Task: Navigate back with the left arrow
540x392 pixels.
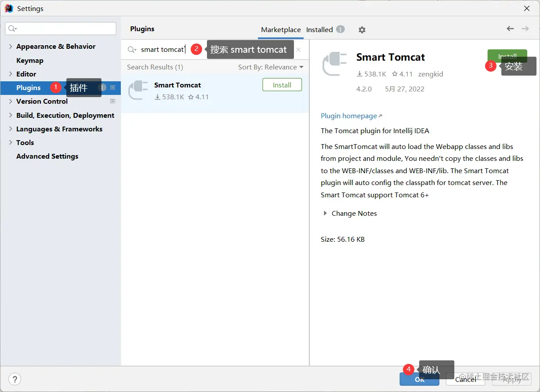Action: pyautogui.click(x=510, y=29)
